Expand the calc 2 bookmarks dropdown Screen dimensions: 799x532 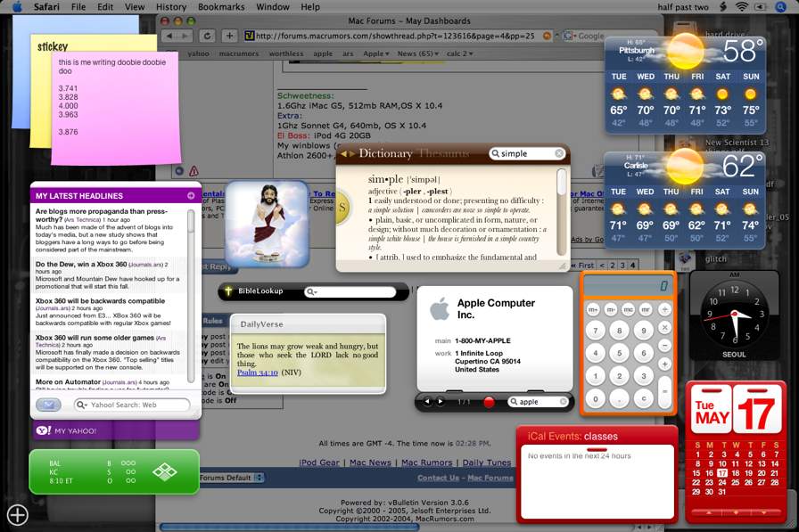tap(459, 53)
